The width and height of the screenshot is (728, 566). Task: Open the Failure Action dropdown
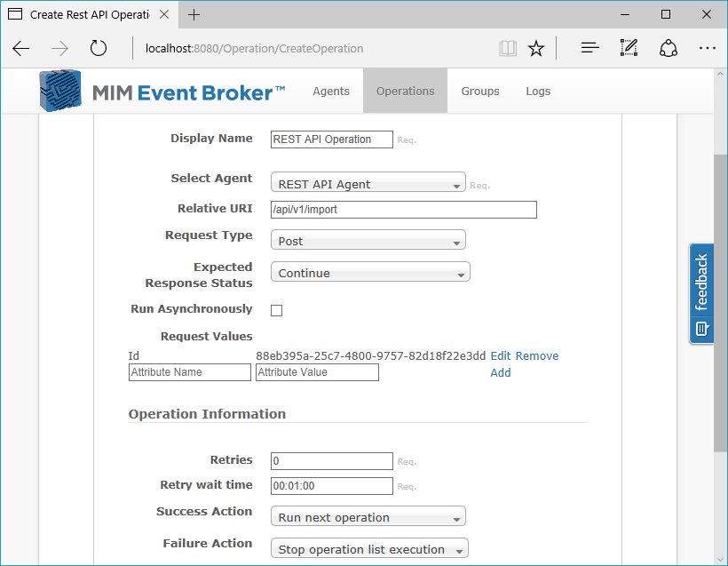[x=369, y=548]
